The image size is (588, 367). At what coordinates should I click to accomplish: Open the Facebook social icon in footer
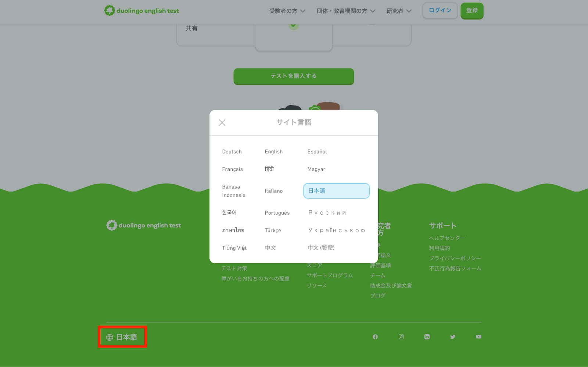tap(375, 337)
